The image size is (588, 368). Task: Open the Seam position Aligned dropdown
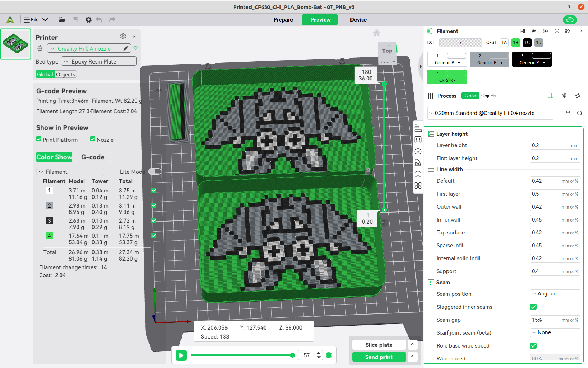555,294
